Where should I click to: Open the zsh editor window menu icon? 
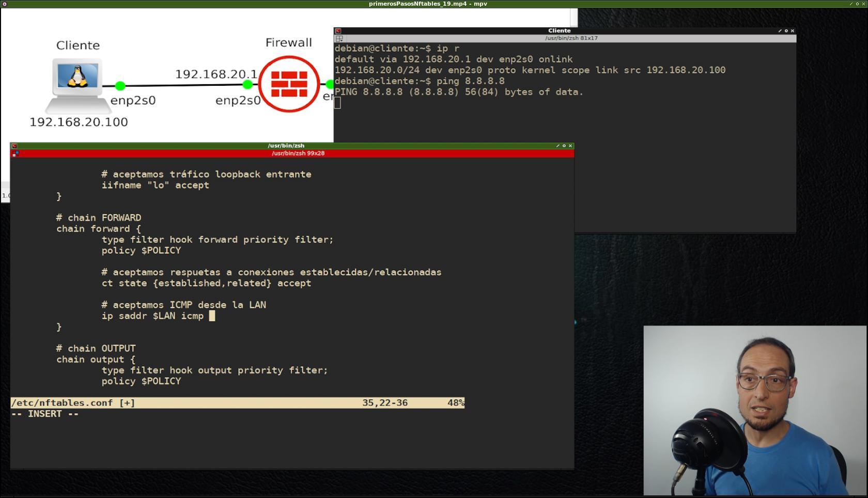click(x=14, y=146)
